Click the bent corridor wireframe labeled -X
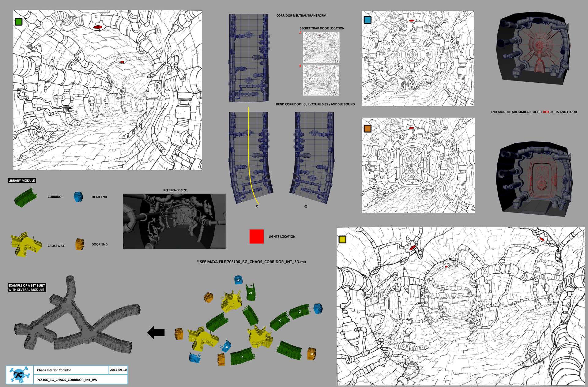The width and height of the screenshot is (588, 387). point(312,158)
